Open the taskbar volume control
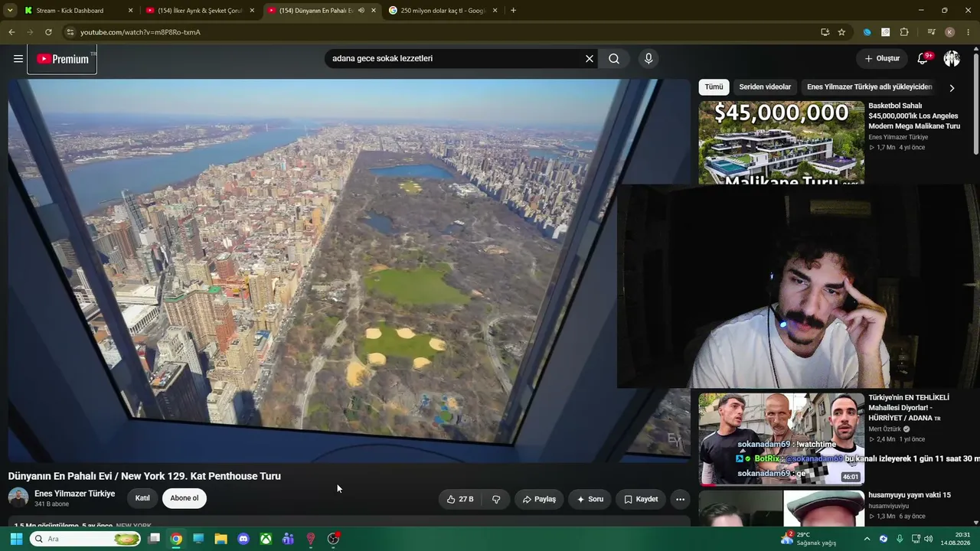The height and width of the screenshot is (551, 980). coord(929,539)
